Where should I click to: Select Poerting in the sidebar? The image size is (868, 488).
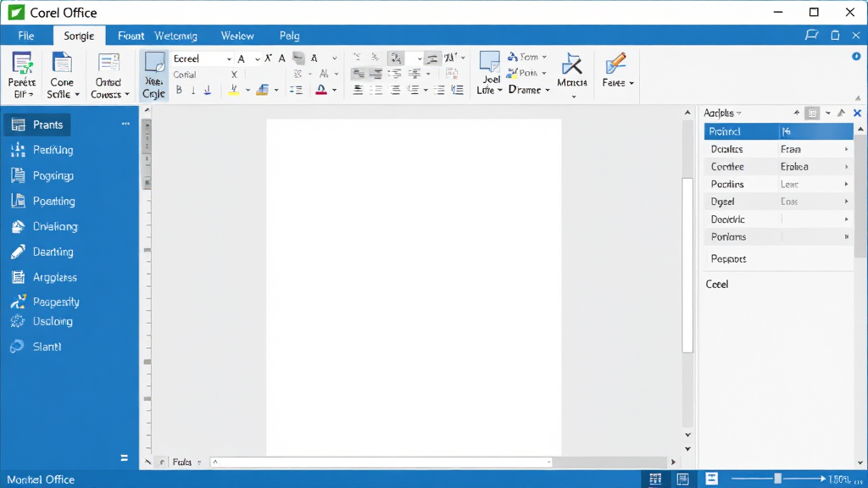(x=42, y=201)
